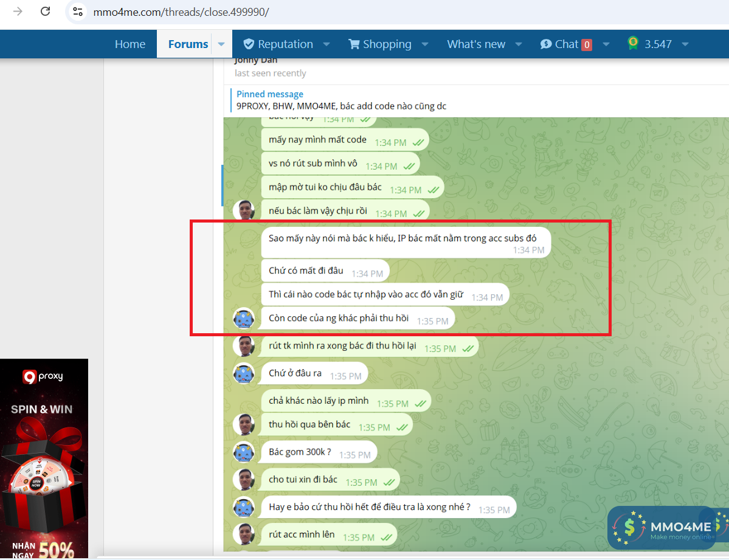Click blue avatar beside 'Bác gom 300k ?'
The image size is (729, 560).
(244, 452)
